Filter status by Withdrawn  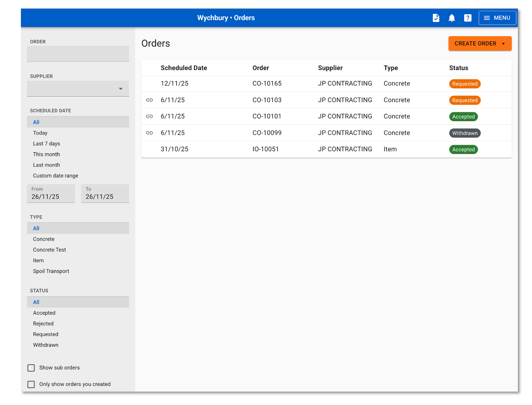46,345
